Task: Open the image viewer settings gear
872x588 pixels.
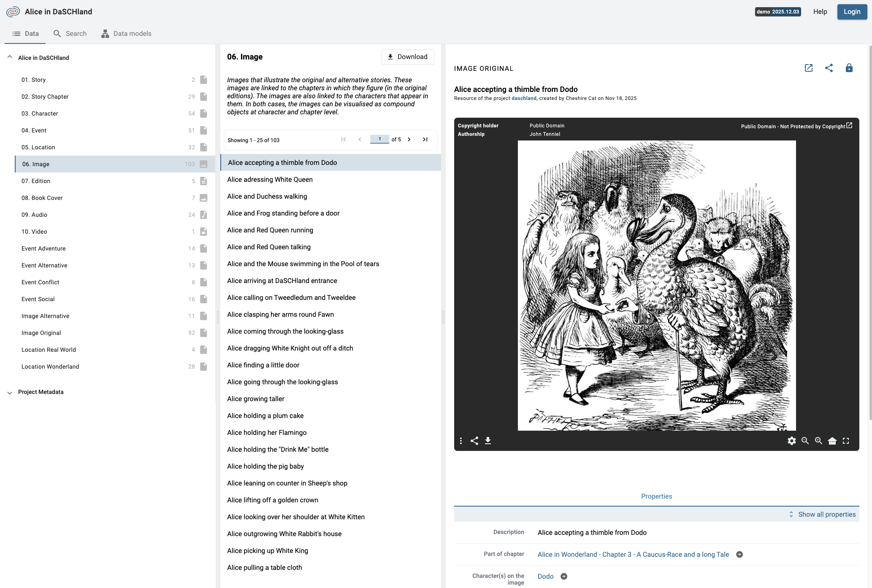Action: (x=792, y=441)
